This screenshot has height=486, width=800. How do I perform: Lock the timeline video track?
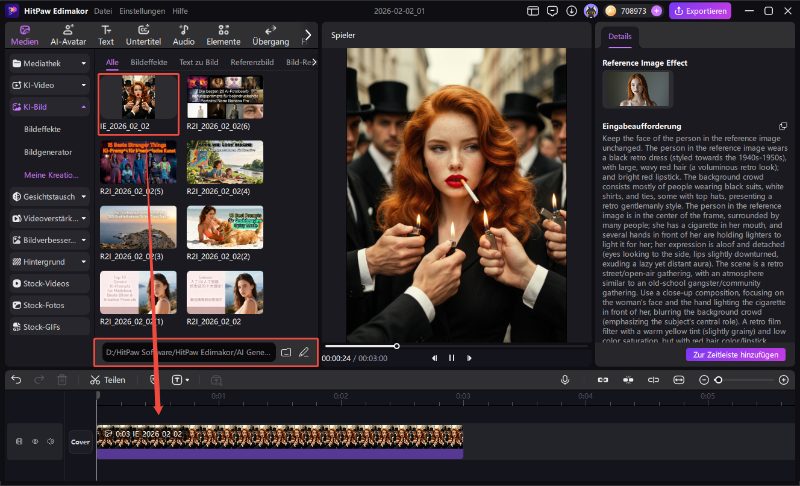click(19, 441)
